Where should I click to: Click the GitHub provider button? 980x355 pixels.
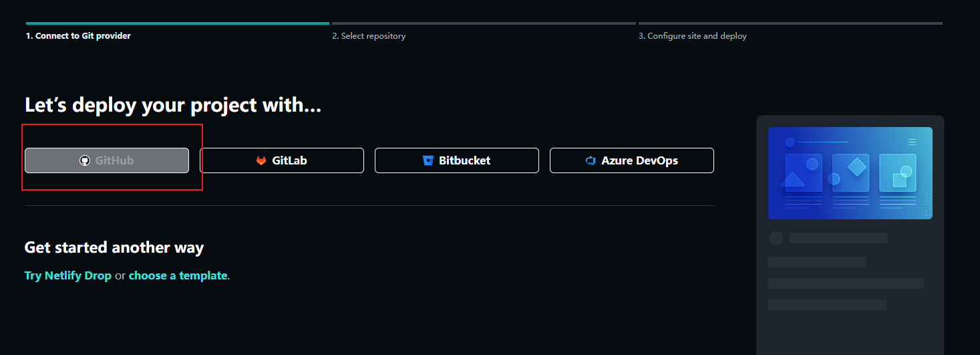[x=107, y=160]
